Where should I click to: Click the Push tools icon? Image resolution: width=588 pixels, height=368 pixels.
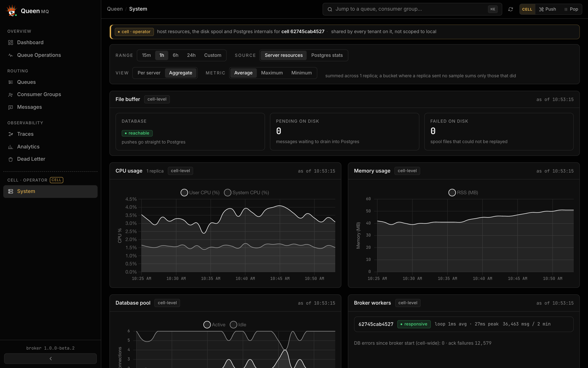(541, 9)
